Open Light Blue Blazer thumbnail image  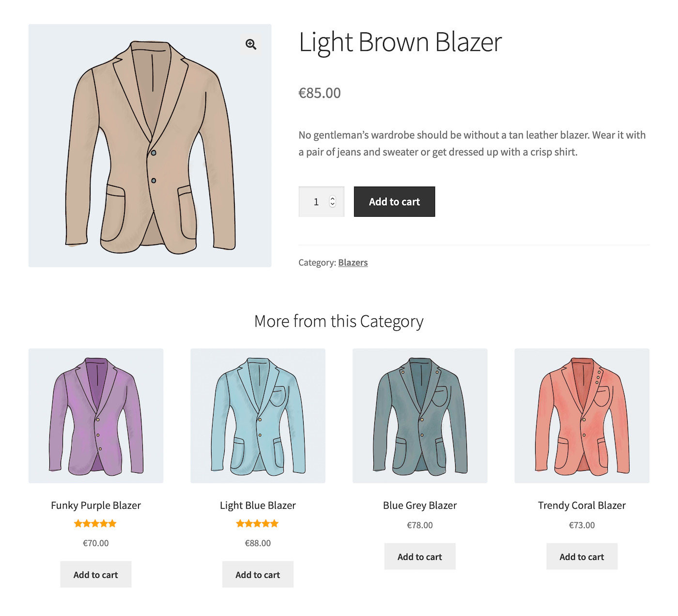[258, 416]
